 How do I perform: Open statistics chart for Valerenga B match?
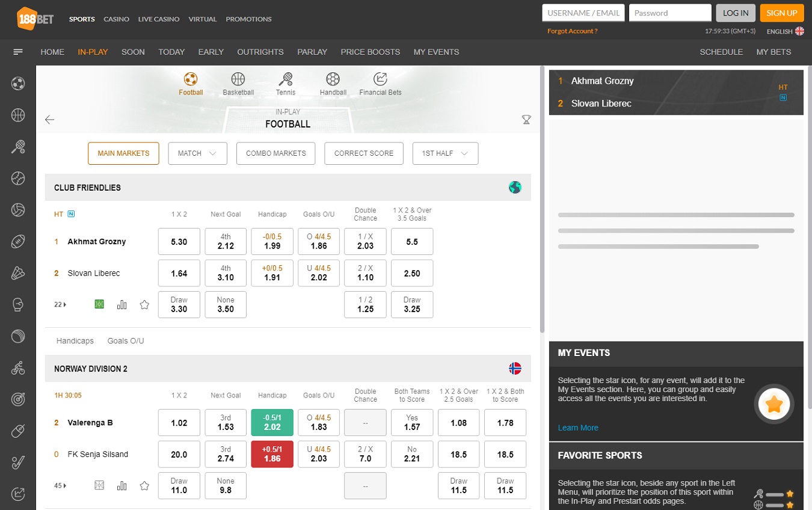coord(122,485)
